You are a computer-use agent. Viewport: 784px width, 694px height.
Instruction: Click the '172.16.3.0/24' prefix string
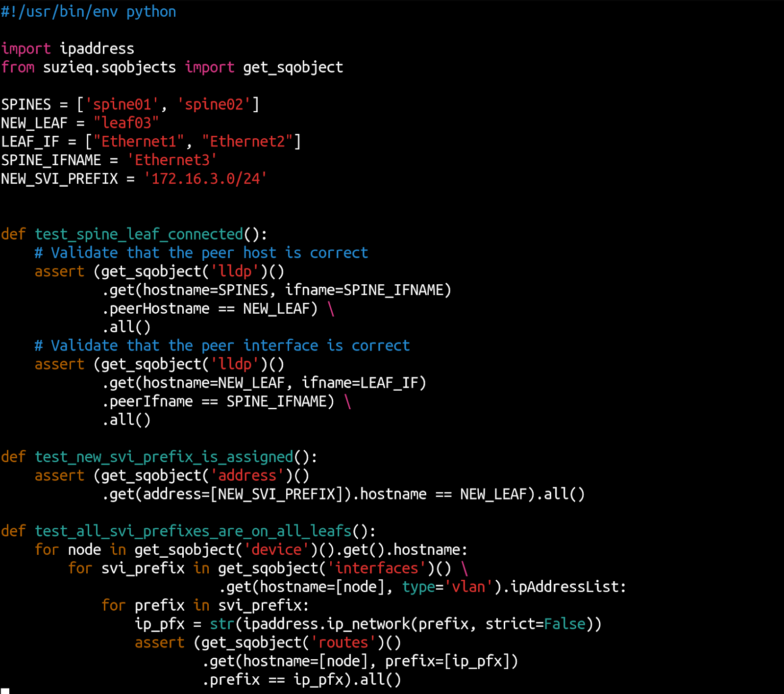[x=205, y=179]
